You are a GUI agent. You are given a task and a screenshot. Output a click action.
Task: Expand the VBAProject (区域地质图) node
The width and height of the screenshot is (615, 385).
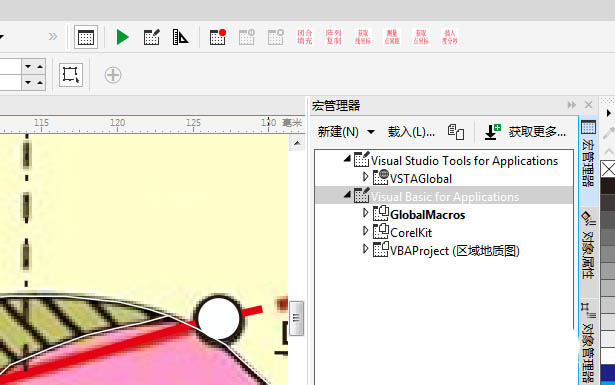pyautogui.click(x=365, y=249)
